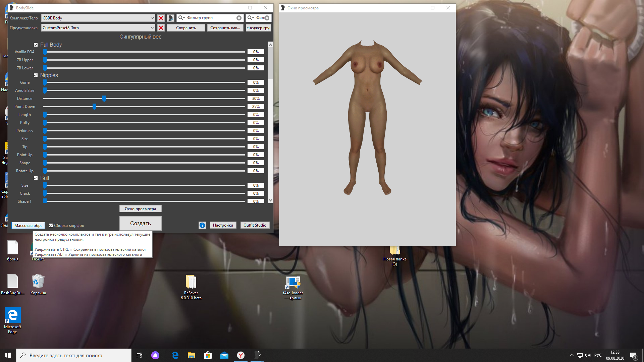
Task: Open the f4se_loader shortcut
Action: [293, 282]
